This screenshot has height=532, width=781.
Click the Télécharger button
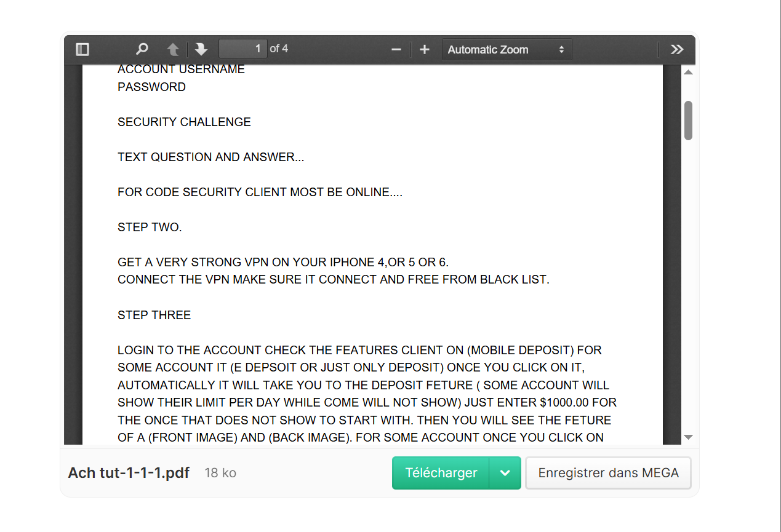(x=441, y=473)
